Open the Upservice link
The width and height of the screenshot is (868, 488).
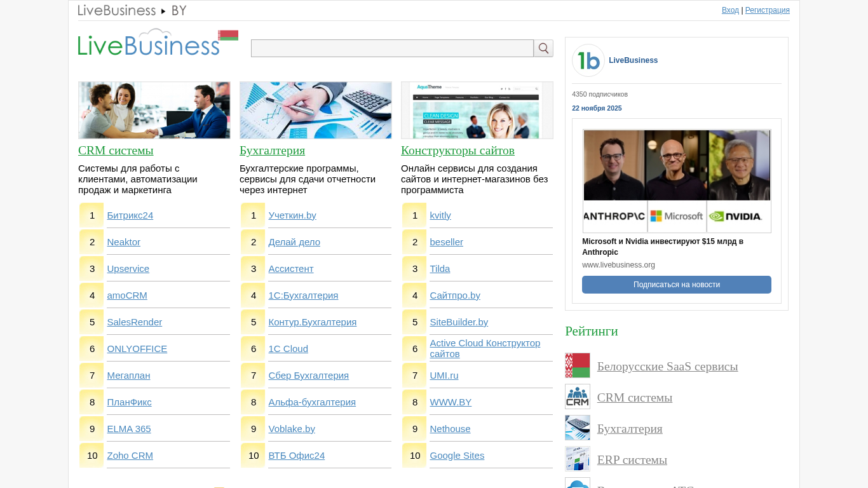click(128, 269)
